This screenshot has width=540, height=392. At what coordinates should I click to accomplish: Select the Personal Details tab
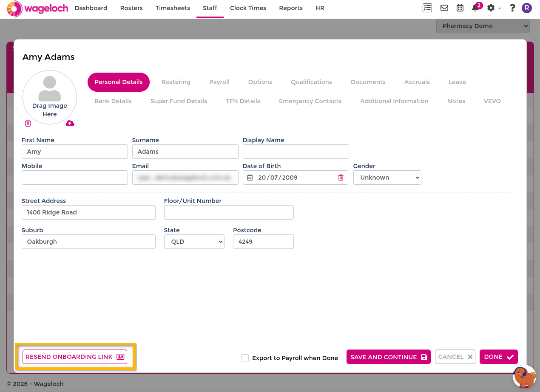click(x=119, y=82)
